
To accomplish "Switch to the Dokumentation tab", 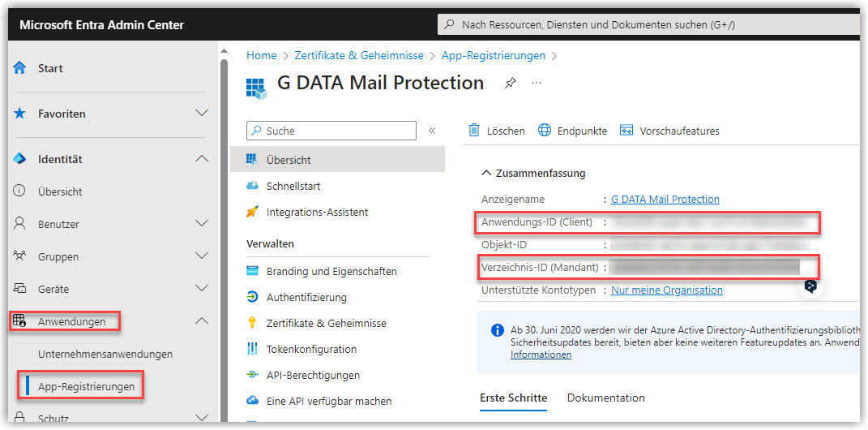I will (x=606, y=398).
